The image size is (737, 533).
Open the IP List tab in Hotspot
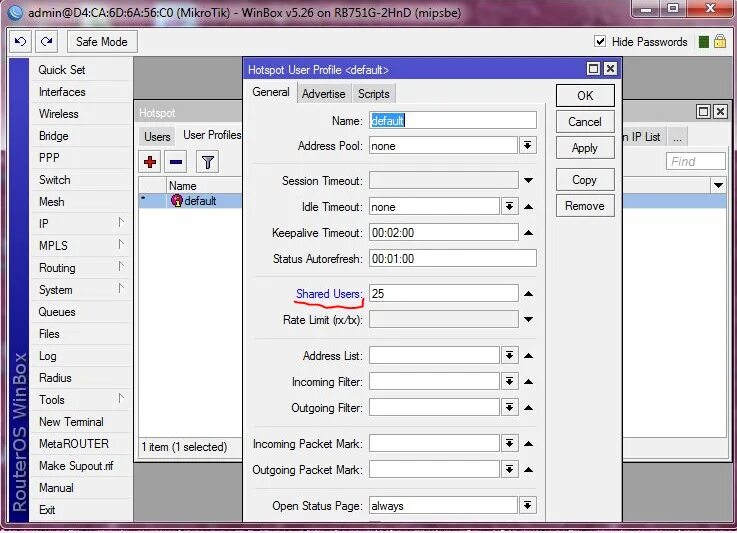643,137
